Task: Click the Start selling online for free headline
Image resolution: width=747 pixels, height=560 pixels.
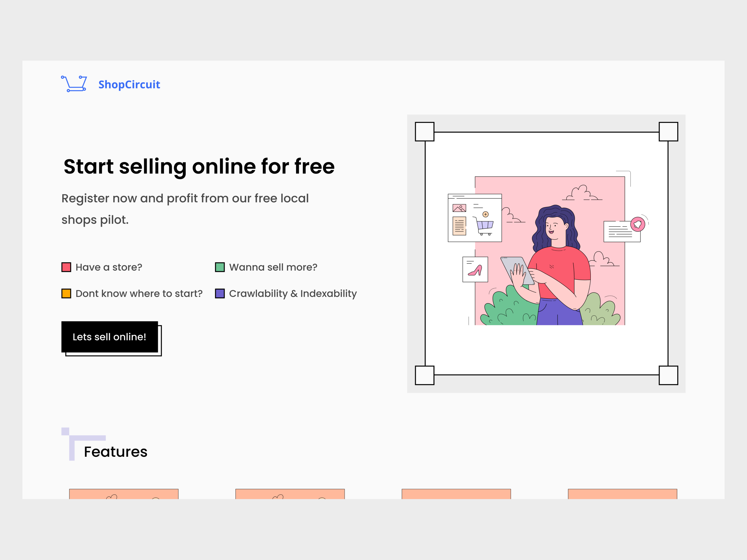Action: (x=199, y=166)
